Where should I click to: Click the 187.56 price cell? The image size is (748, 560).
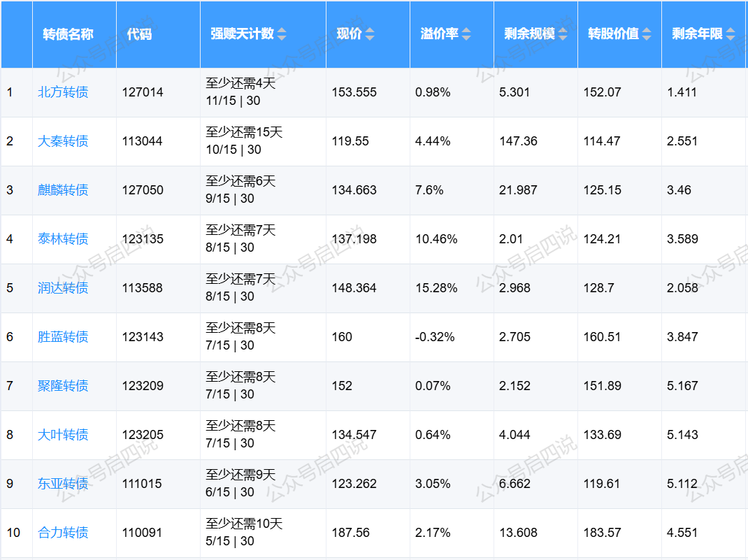pos(350,533)
